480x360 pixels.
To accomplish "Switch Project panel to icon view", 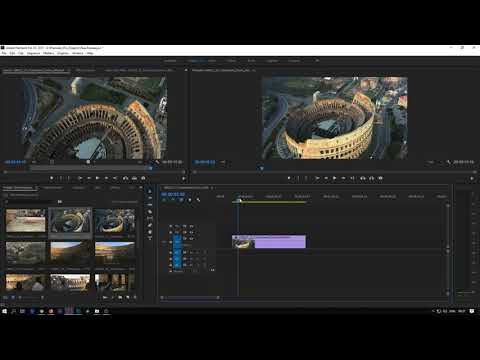I will tap(13, 297).
